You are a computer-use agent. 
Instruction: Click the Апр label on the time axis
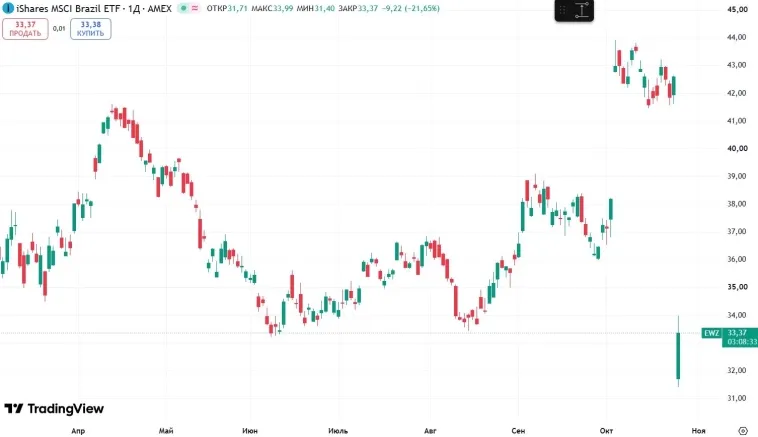point(78,431)
